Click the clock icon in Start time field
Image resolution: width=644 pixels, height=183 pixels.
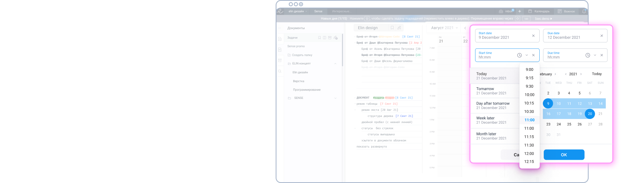pyautogui.click(x=519, y=55)
